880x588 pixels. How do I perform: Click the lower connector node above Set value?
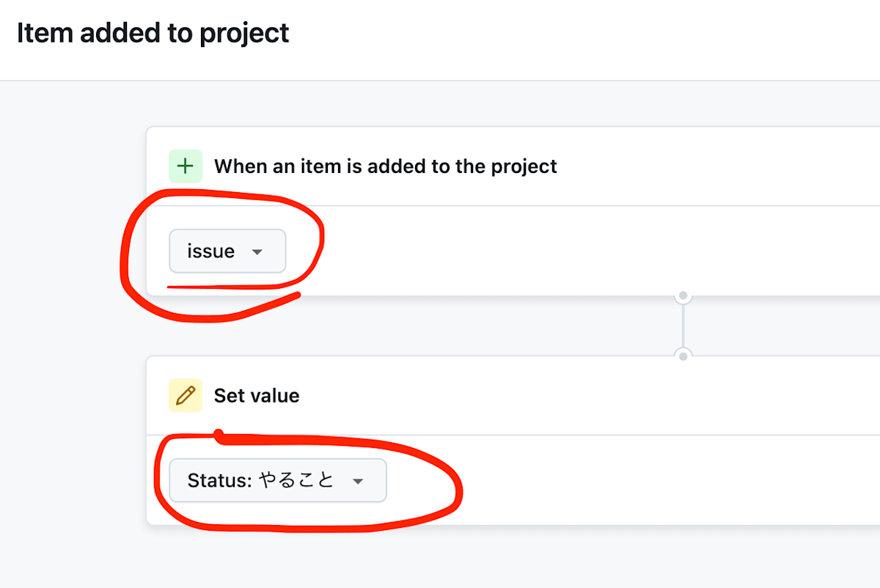click(x=683, y=356)
